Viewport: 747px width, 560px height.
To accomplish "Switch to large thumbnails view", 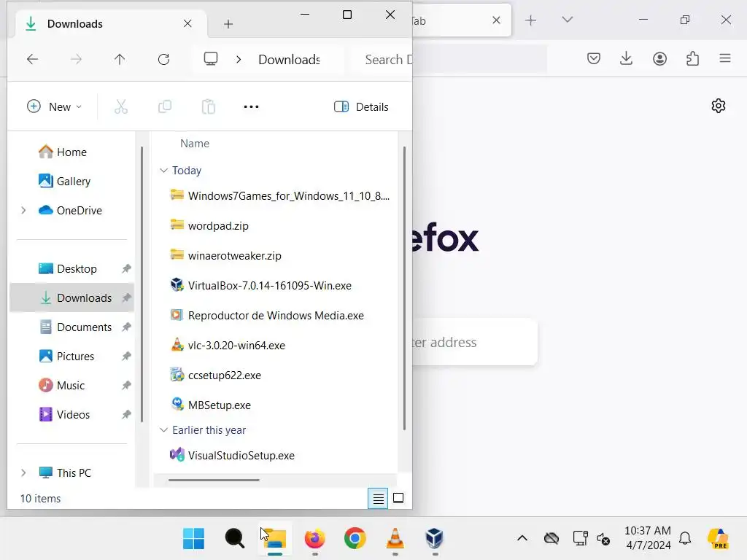I will [398, 498].
